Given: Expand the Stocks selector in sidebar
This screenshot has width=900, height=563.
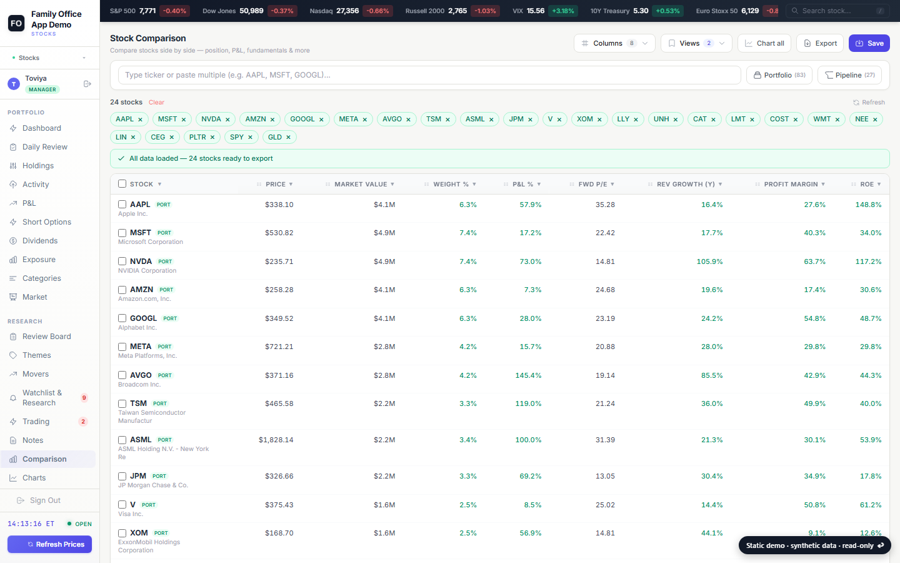Looking at the screenshot, I should pos(49,57).
